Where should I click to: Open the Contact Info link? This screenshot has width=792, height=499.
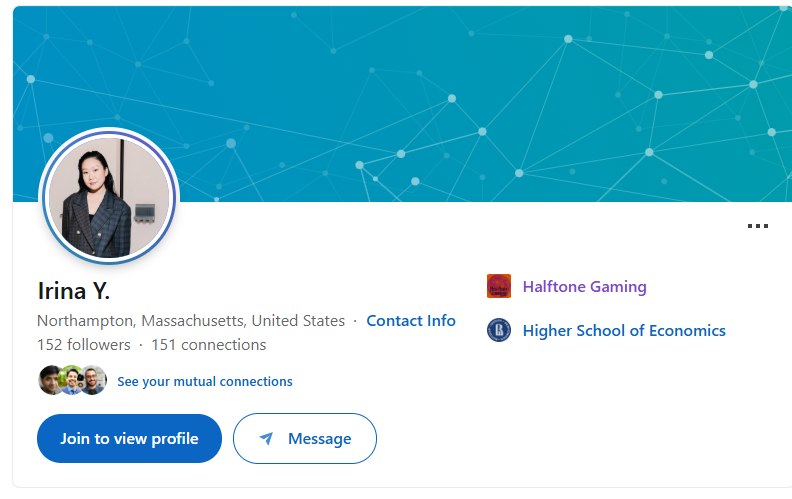coord(411,321)
